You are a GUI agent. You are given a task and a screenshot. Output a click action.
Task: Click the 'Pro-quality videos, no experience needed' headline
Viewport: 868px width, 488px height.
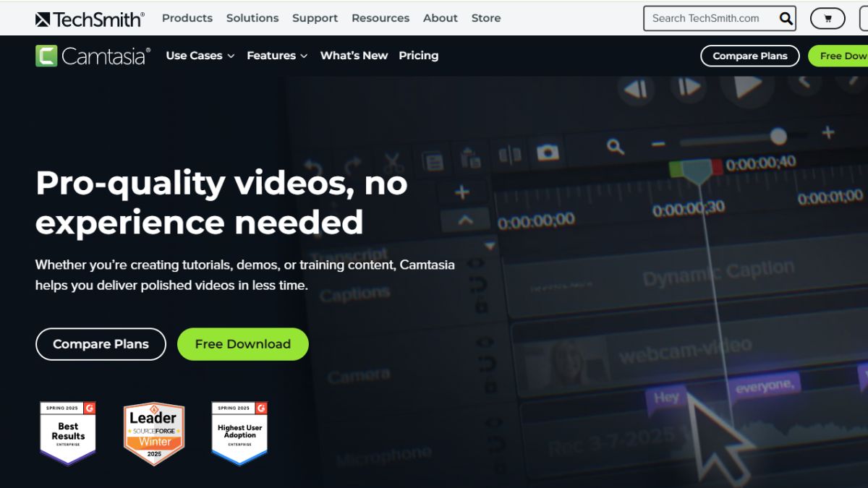[221, 203]
